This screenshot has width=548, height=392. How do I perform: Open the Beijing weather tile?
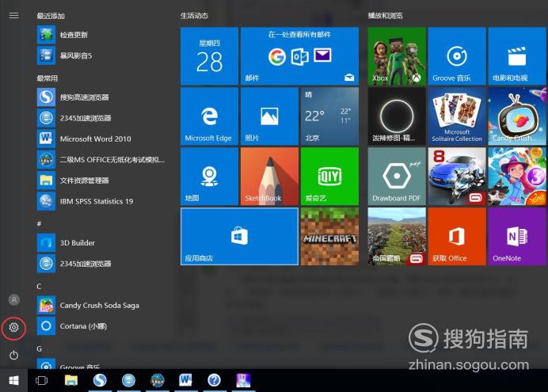(x=329, y=116)
